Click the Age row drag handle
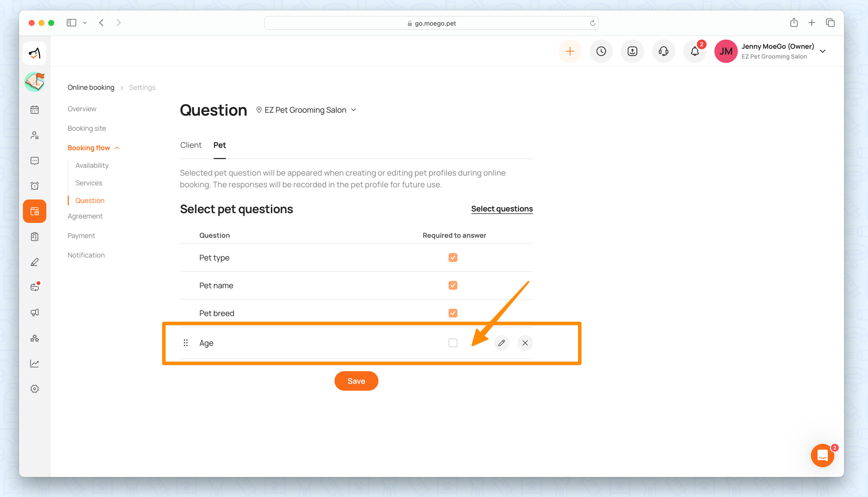This screenshot has width=868, height=497. [x=186, y=343]
